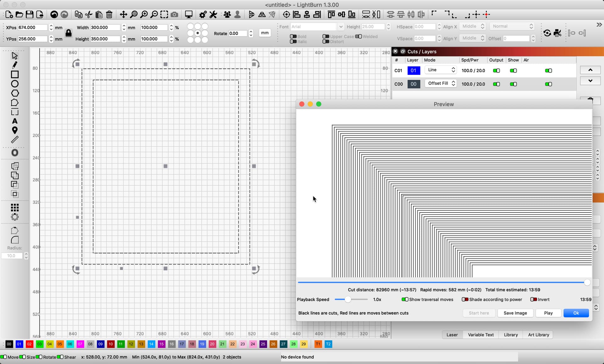Open the Mode dropdown showing Offset Fill
Image resolution: width=604 pixels, height=364 pixels.
pyautogui.click(x=440, y=83)
